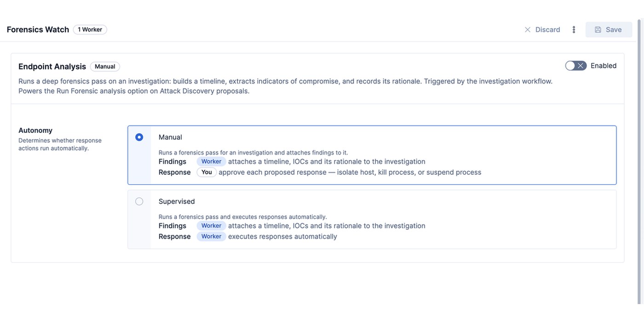This screenshot has height=322, width=644.
Task: Select the Manual autonomy radio button
Action: click(x=139, y=137)
